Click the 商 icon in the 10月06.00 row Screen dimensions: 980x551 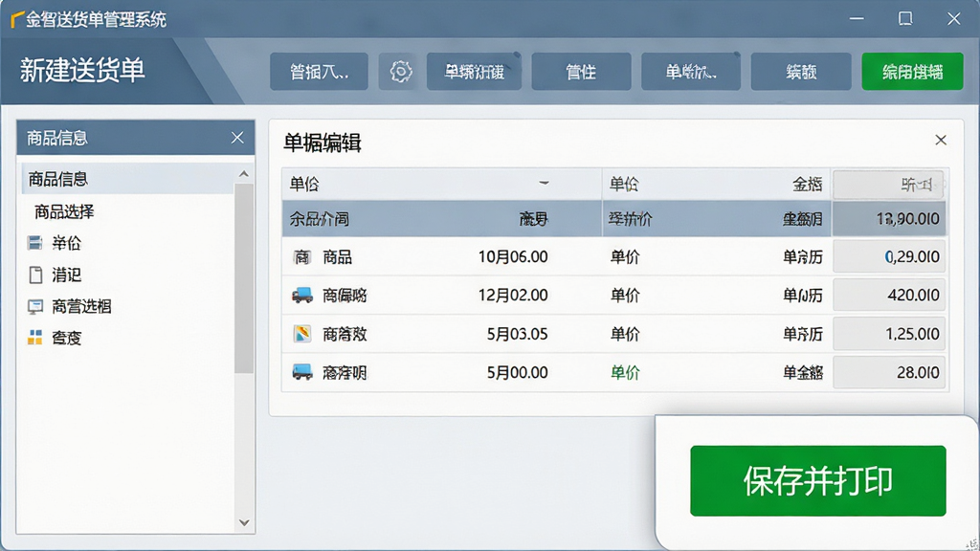coord(302,256)
